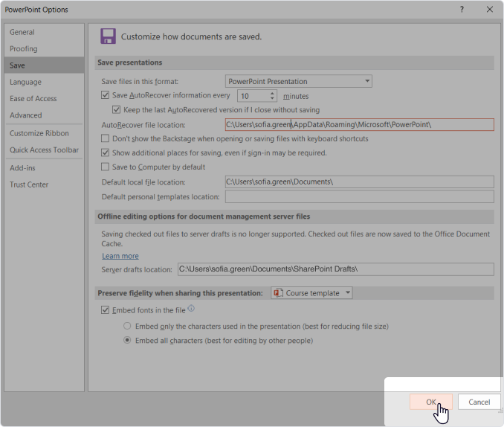Select the Save category in sidebar
The width and height of the screenshot is (504, 427).
click(x=45, y=65)
